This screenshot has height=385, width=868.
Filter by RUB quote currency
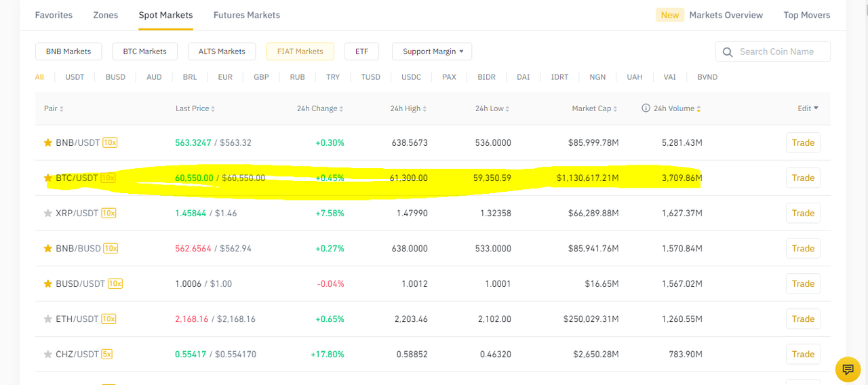pos(297,77)
